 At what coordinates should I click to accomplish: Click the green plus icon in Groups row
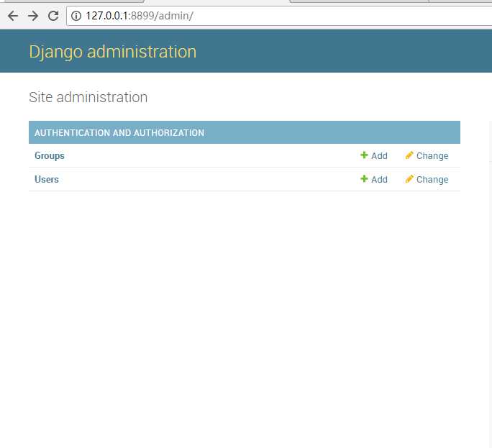point(364,155)
